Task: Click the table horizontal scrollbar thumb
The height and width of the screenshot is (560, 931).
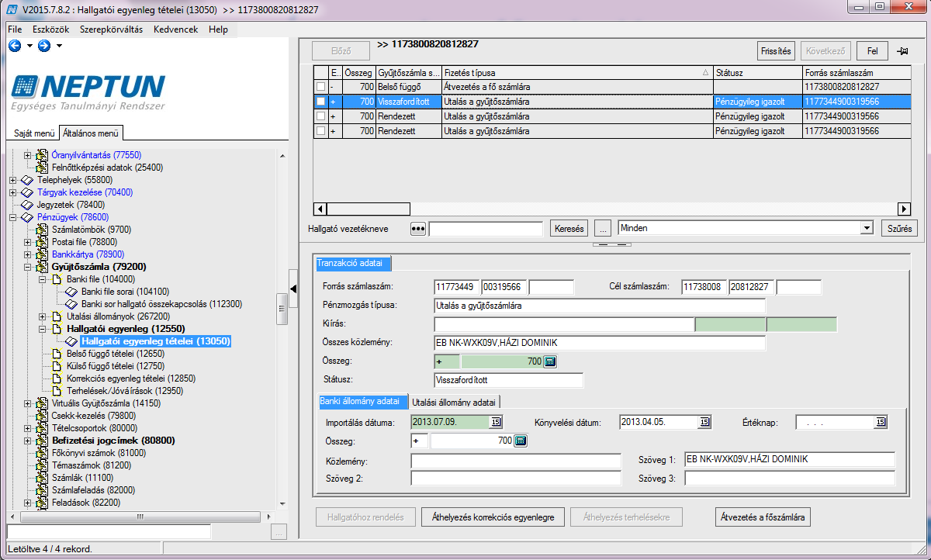Action: point(369,209)
